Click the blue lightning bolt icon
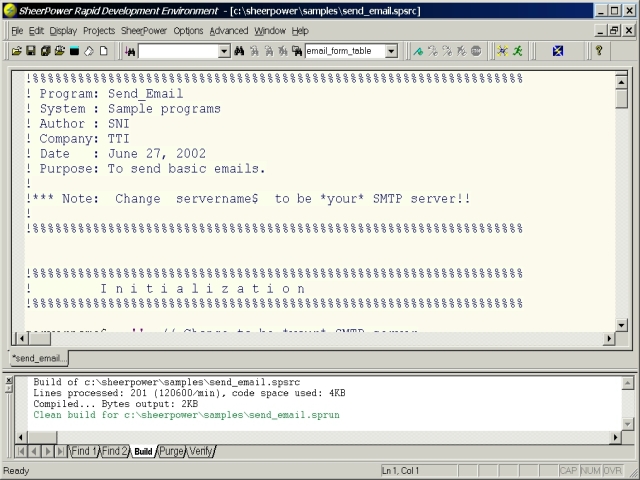The image size is (640, 480). click(x=558, y=51)
